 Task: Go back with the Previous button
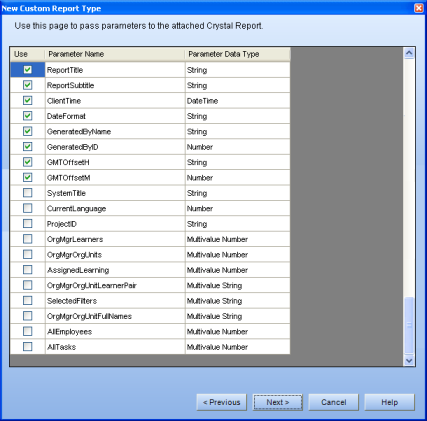point(222,402)
